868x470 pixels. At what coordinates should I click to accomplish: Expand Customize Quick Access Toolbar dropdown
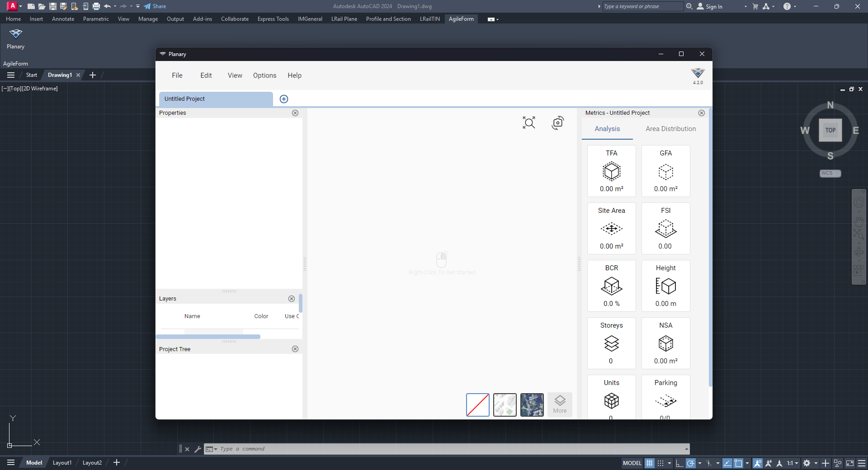click(x=138, y=6)
